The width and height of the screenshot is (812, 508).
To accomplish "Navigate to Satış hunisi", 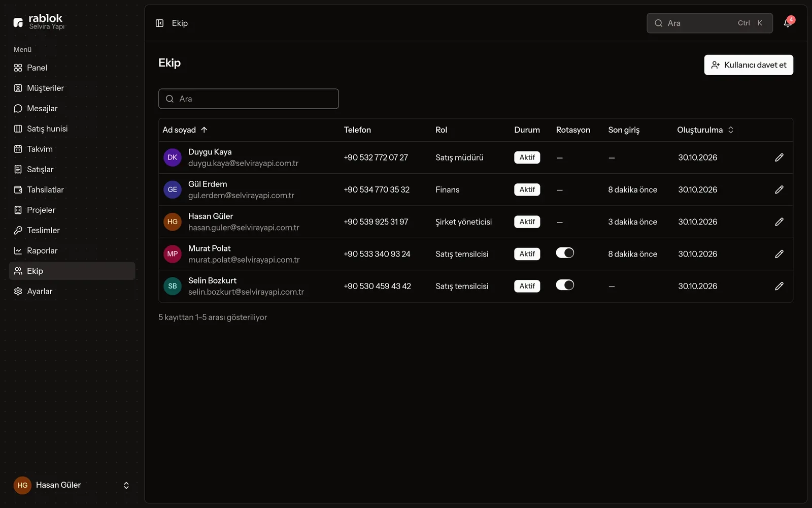I will (72, 129).
